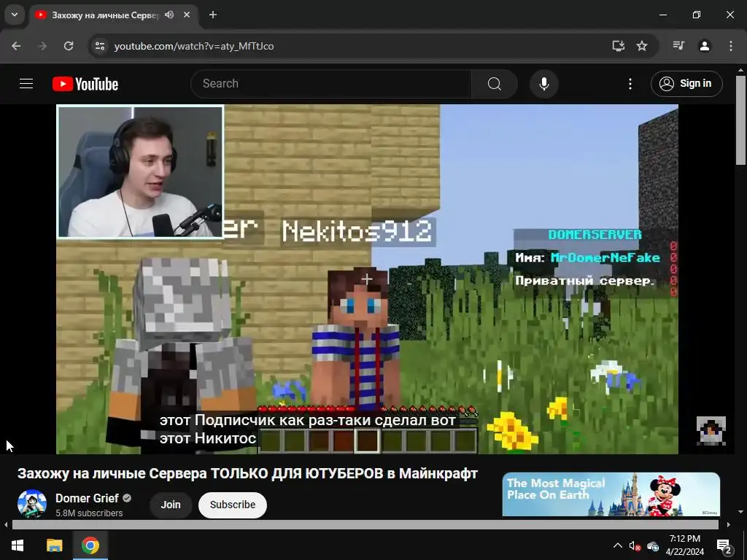Select the youtube.com URL in address bar
This screenshot has height=560, width=747.
click(194, 46)
